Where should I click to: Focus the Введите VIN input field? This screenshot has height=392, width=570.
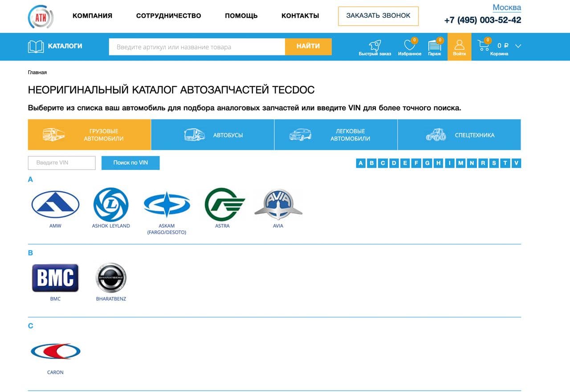point(62,163)
